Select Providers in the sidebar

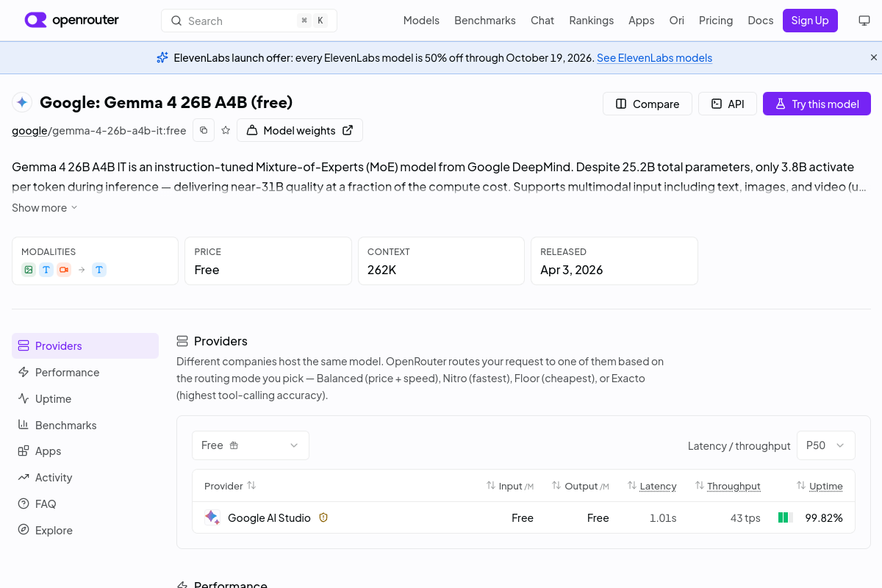[85, 345]
